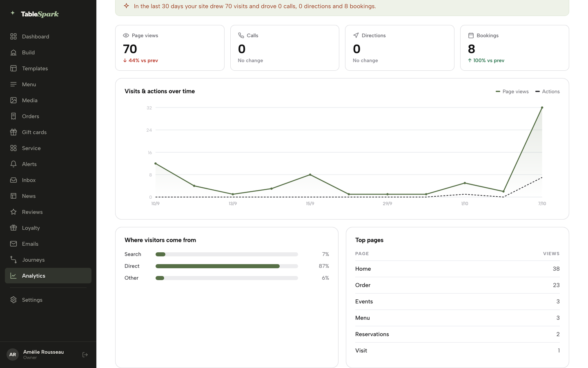Click the 'Visits & actions over time' heading
Viewport: 588px width, 368px height.
[x=160, y=91]
